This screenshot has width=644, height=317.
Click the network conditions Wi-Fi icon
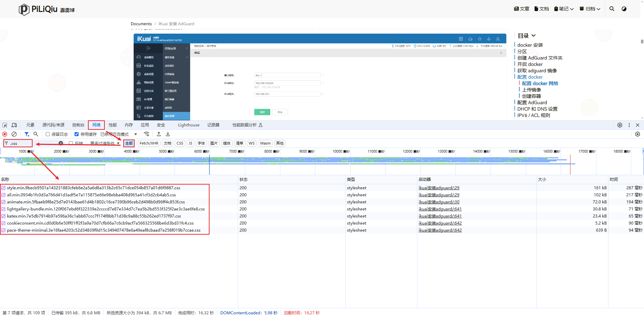146,134
